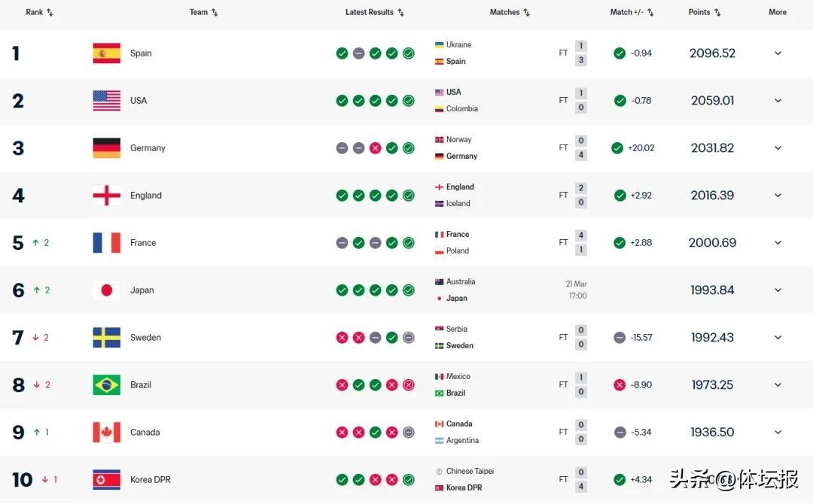Expand more details for England
813x504 pixels.
(x=778, y=196)
